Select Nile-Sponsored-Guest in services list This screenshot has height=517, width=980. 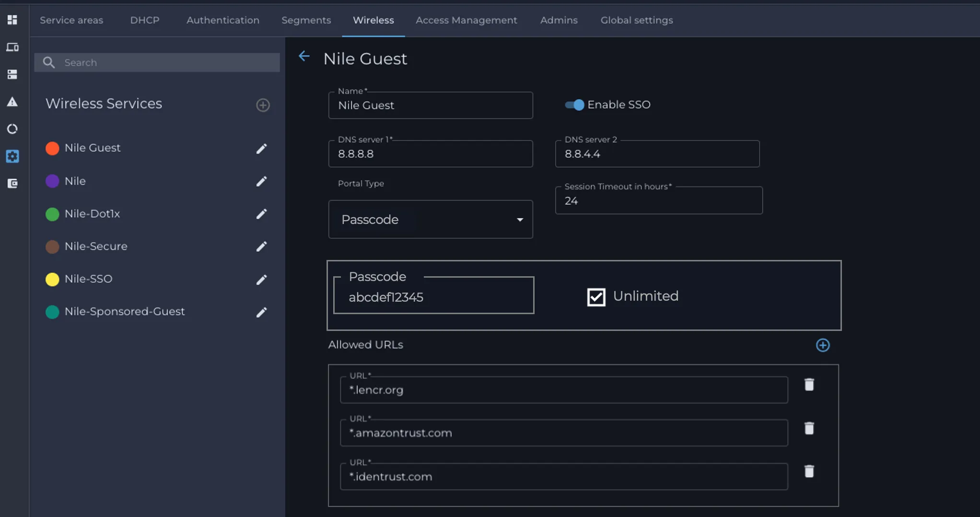pyautogui.click(x=125, y=311)
